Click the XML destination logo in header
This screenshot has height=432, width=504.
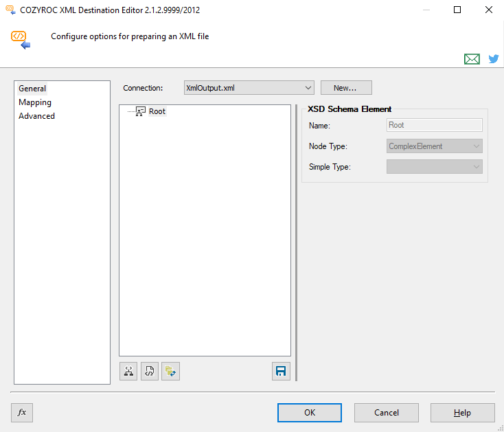click(x=21, y=40)
